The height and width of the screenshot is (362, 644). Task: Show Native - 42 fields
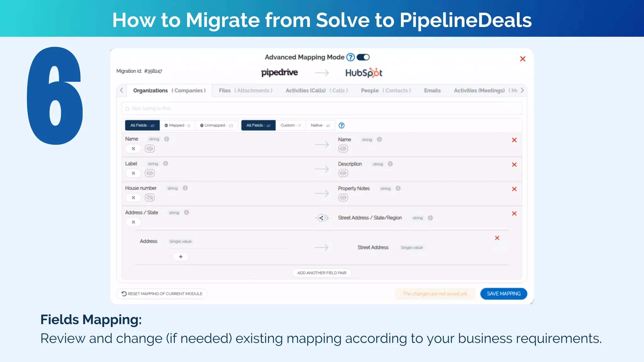(320, 125)
